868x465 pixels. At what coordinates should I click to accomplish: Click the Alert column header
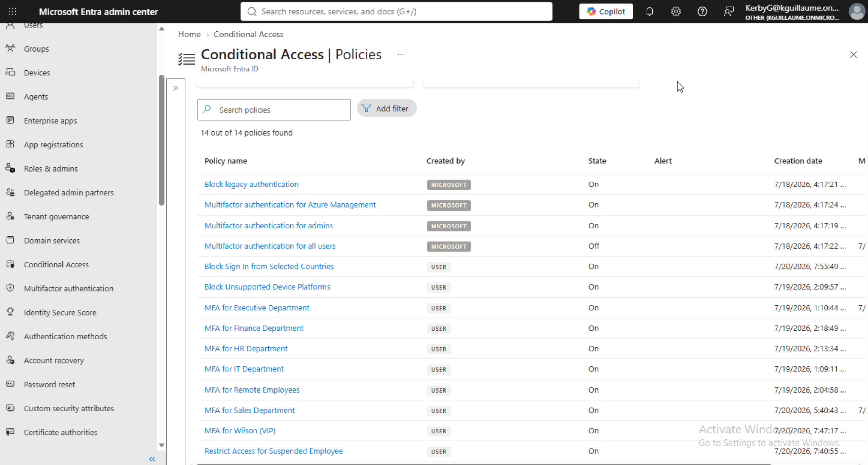tap(663, 161)
